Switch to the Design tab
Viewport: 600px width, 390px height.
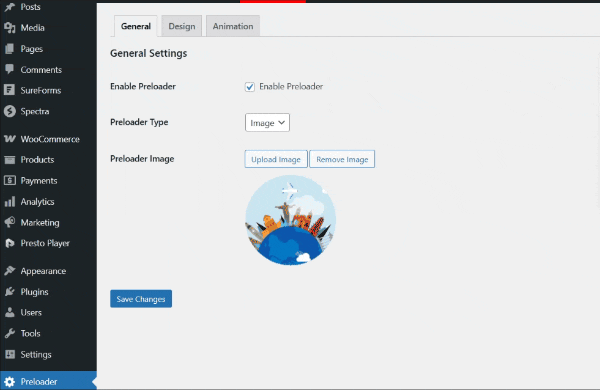[182, 26]
